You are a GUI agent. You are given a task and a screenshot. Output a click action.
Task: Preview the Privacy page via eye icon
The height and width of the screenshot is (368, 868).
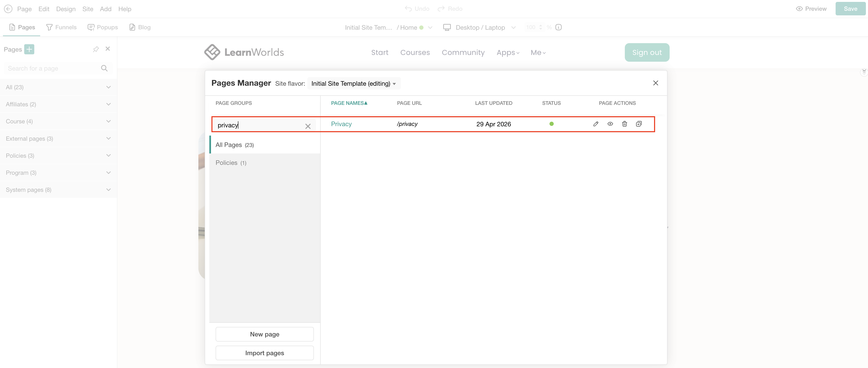[610, 124]
